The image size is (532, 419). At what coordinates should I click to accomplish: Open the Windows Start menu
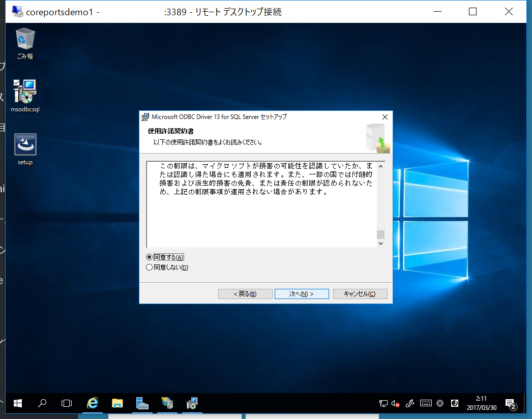[18, 403]
